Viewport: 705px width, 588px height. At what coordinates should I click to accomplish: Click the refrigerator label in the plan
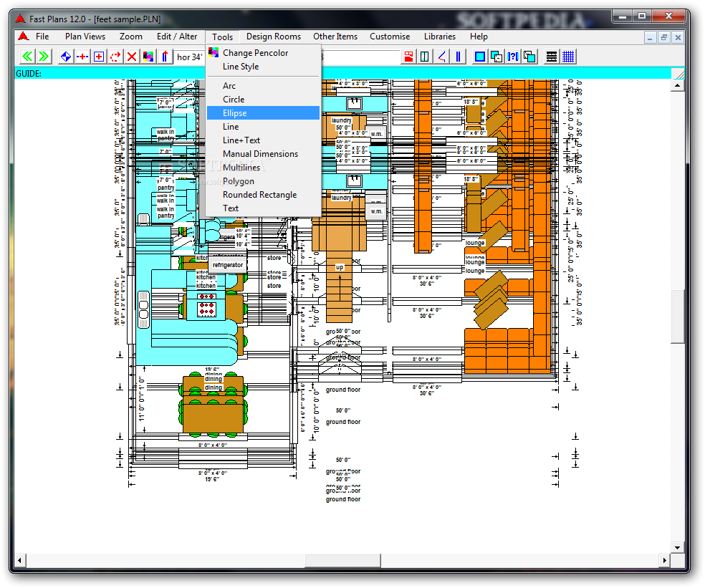click(228, 265)
